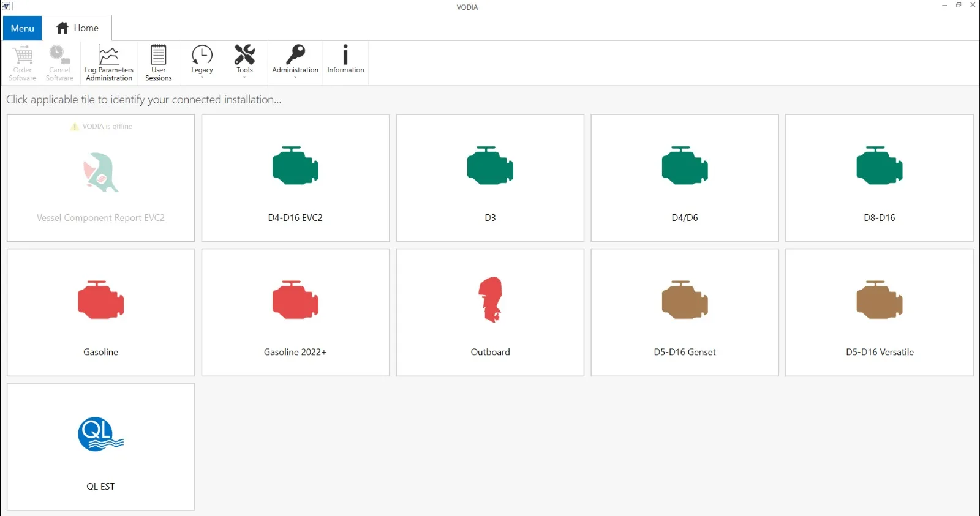Select the D3 engine tile

click(x=490, y=178)
